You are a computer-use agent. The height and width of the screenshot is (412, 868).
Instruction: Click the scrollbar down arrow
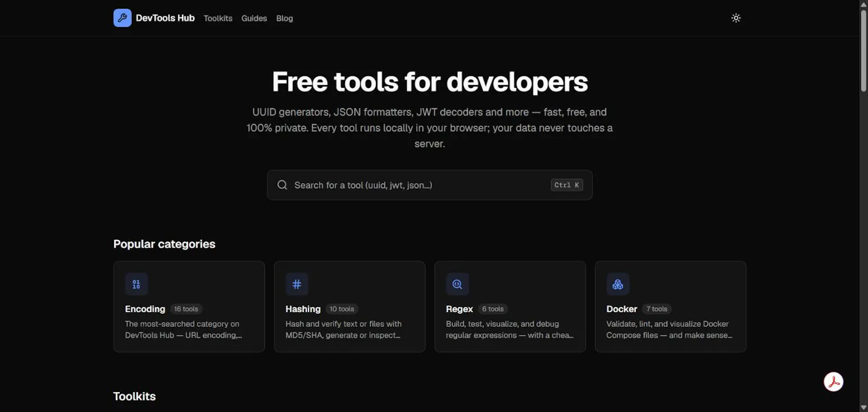(x=864, y=407)
